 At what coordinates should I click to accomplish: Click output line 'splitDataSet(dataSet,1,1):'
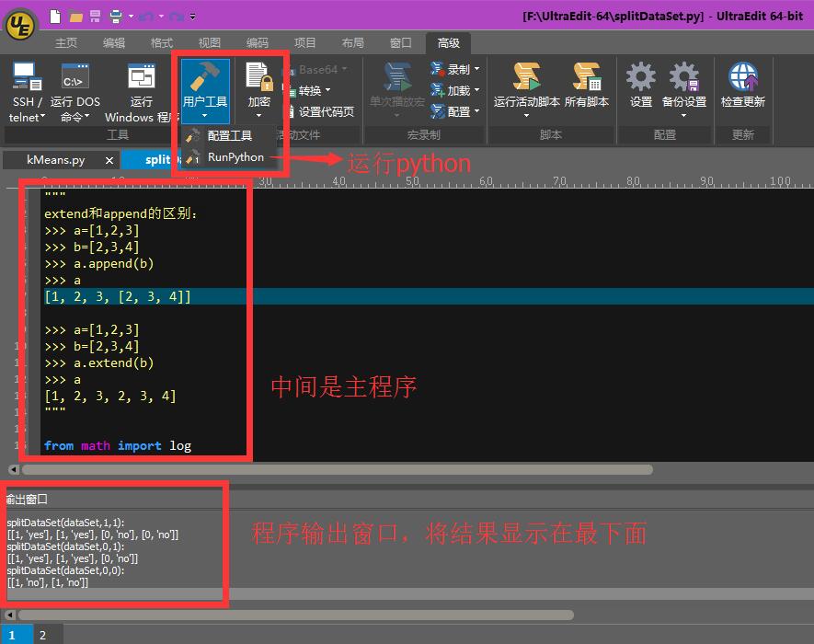tap(65, 523)
